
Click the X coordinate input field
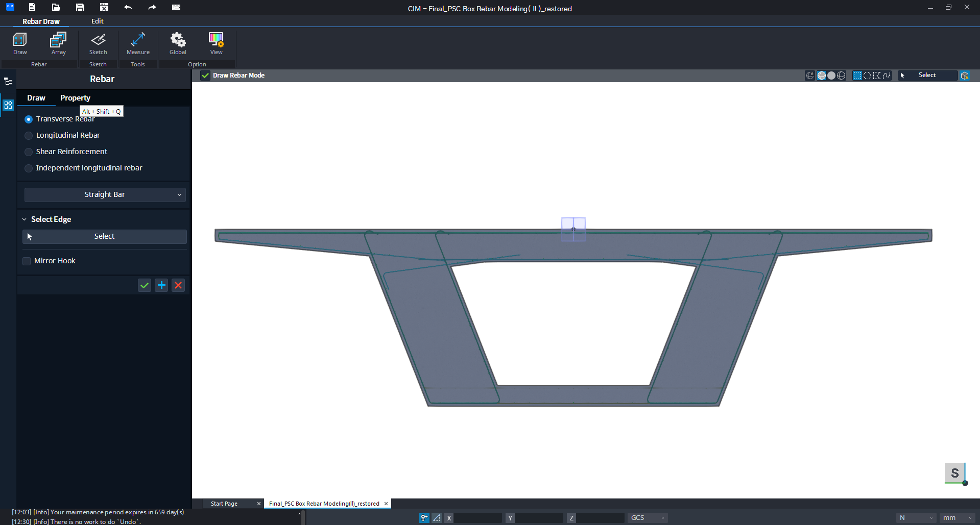(x=477, y=518)
